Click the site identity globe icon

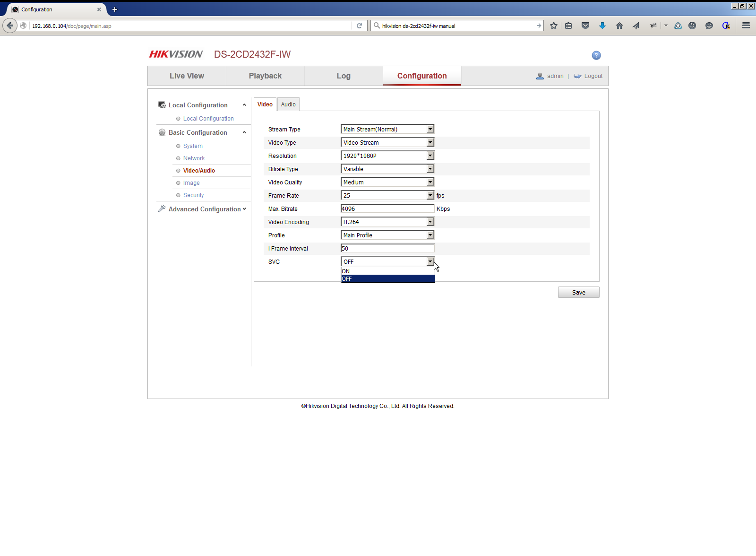point(23,26)
